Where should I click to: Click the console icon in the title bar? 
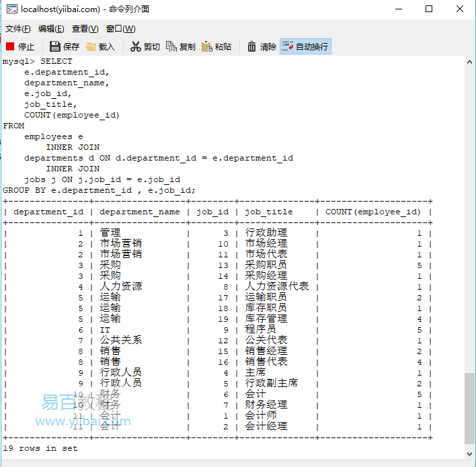[11, 9]
